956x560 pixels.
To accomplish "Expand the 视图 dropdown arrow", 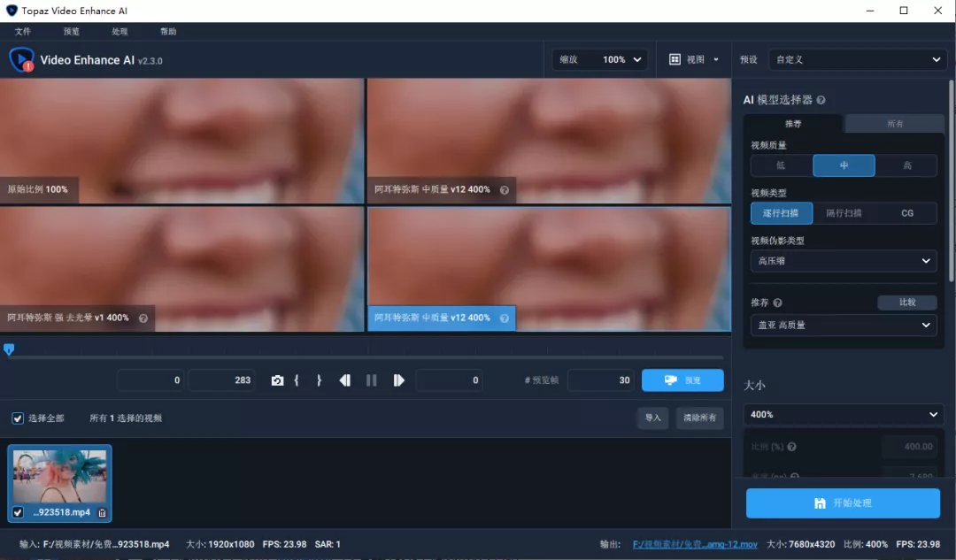I will pyautogui.click(x=716, y=59).
